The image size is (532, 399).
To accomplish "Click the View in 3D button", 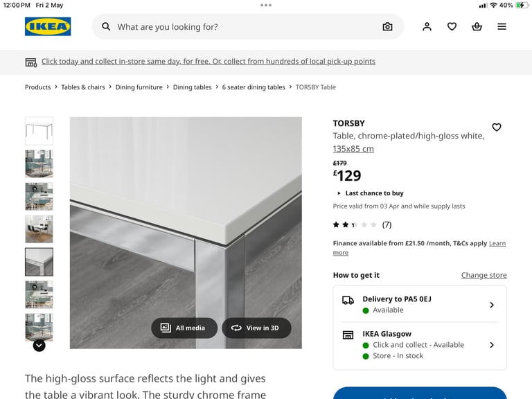I will [x=256, y=328].
